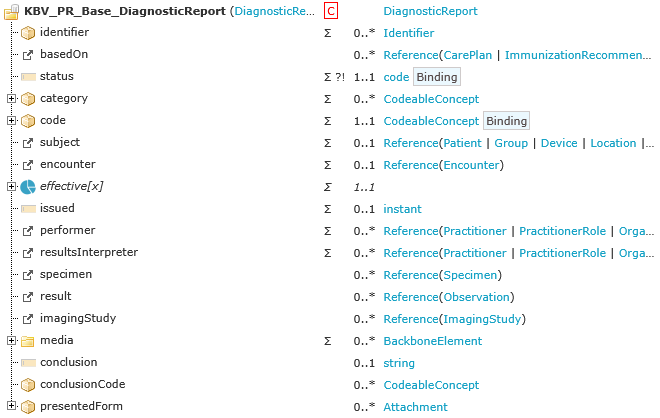Select the resultsInterpreter tree row
Viewport: 660px width, 418px height.
point(89,252)
